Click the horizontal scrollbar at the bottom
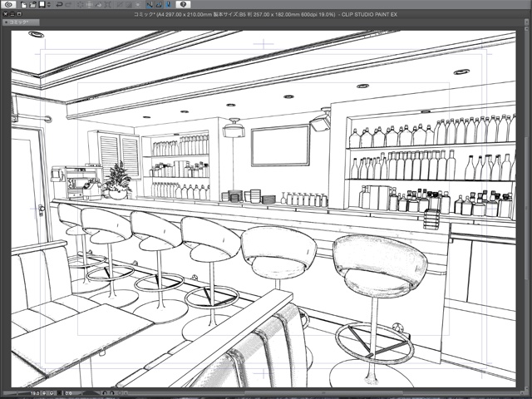Viewport: 532px width, 399px height. [323, 393]
